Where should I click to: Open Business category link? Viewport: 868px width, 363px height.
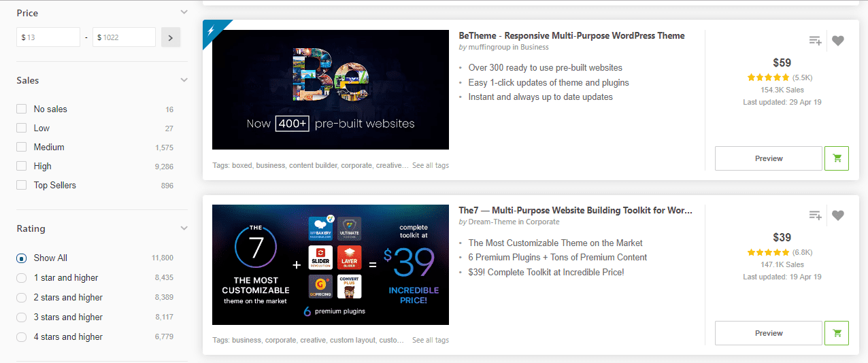534,48
